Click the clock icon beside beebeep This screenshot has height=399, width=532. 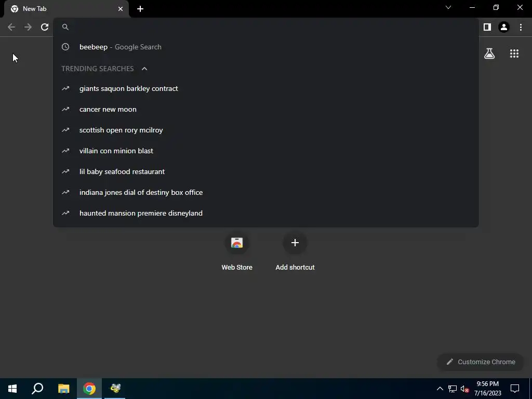(65, 47)
